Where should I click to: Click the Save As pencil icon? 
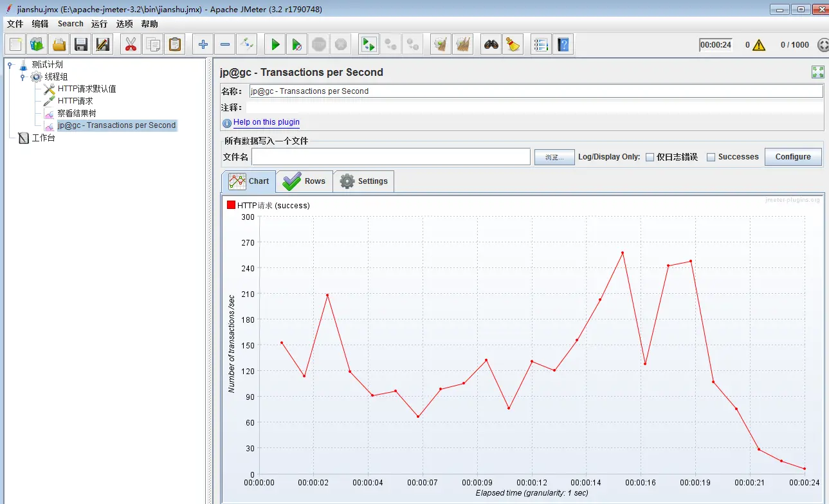coord(102,44)
